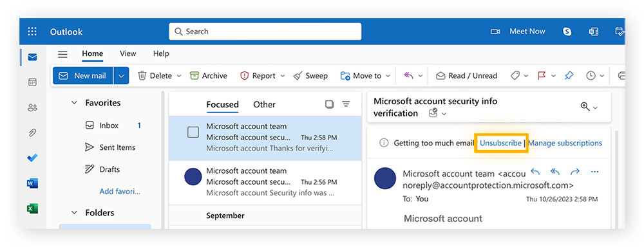Click Delete in the toolbar

[155, 76]
